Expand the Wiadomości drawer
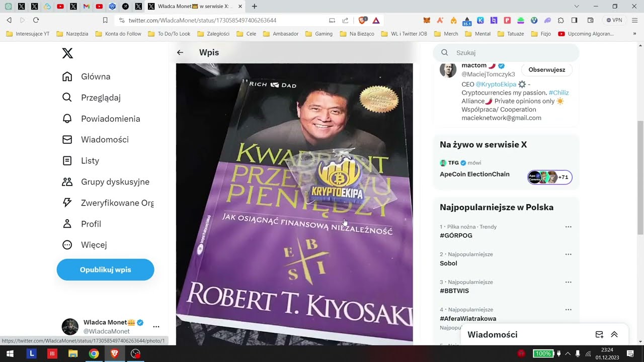 614,334
